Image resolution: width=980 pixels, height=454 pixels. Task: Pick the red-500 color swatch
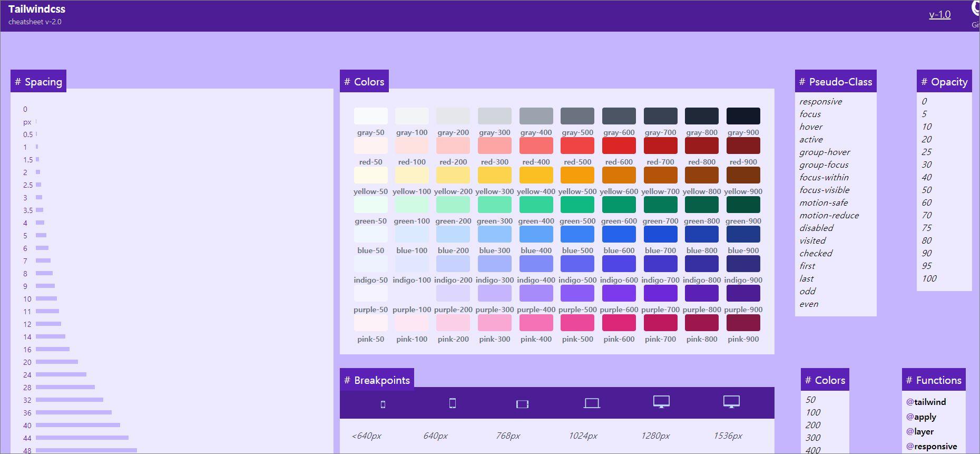[577, 146]
